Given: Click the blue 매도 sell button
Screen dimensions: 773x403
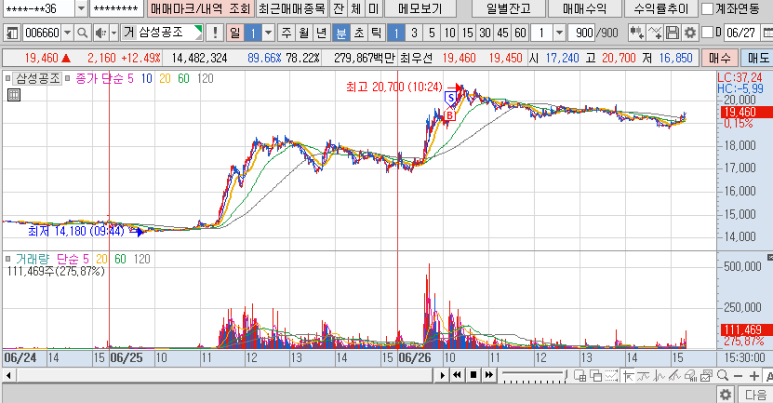Looking at the screenshot, I should (x=757, y=58).
